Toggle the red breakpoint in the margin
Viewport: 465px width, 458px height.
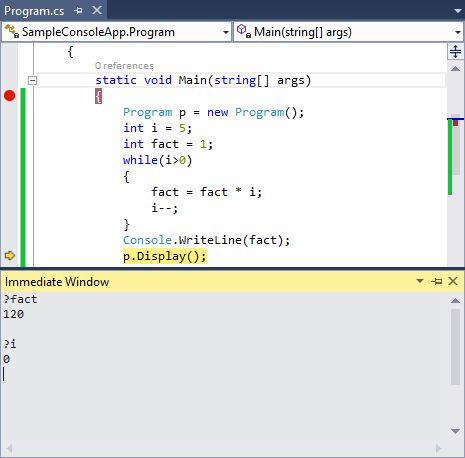(x=10, y=96)
